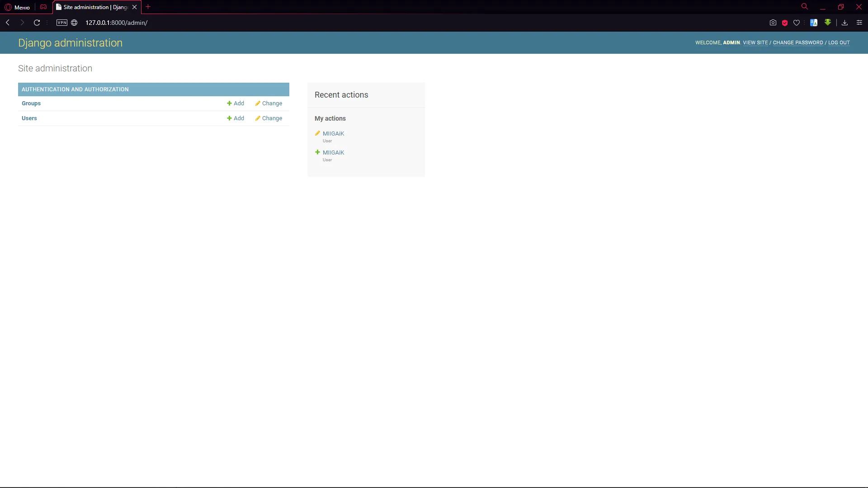Open the Opera Меню button
868x488 pixels.
pos(17,7)
